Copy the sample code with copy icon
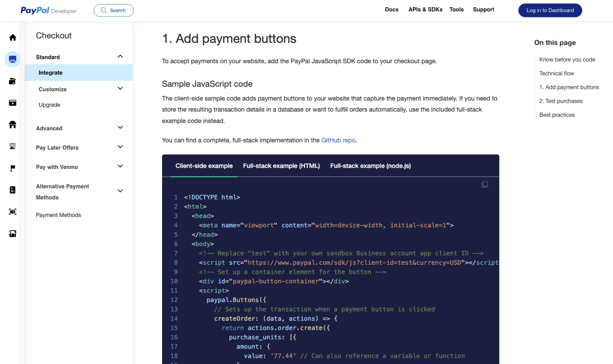 tap(485, 185)
